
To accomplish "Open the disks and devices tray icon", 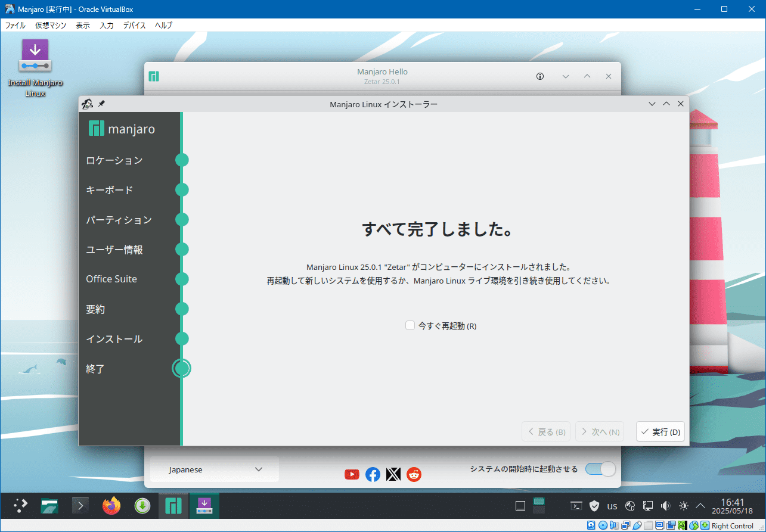I will pyautogui.click(x=630, y=506).
